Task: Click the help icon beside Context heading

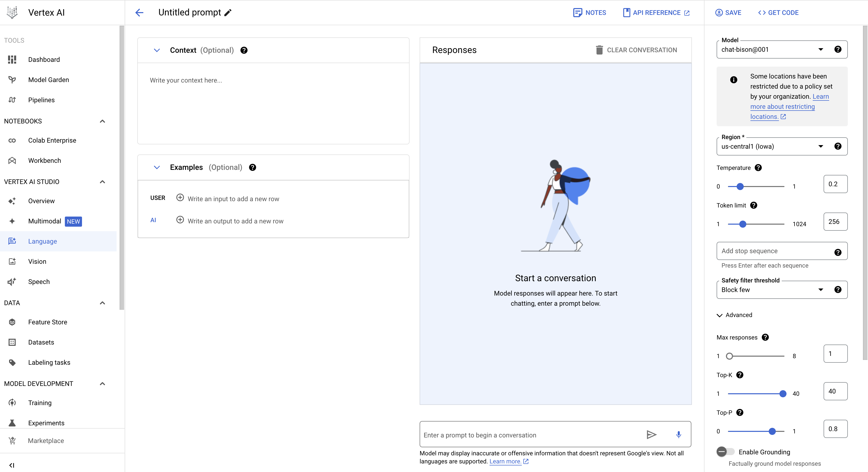Action: pyautogui.click(x=244, y=50)
